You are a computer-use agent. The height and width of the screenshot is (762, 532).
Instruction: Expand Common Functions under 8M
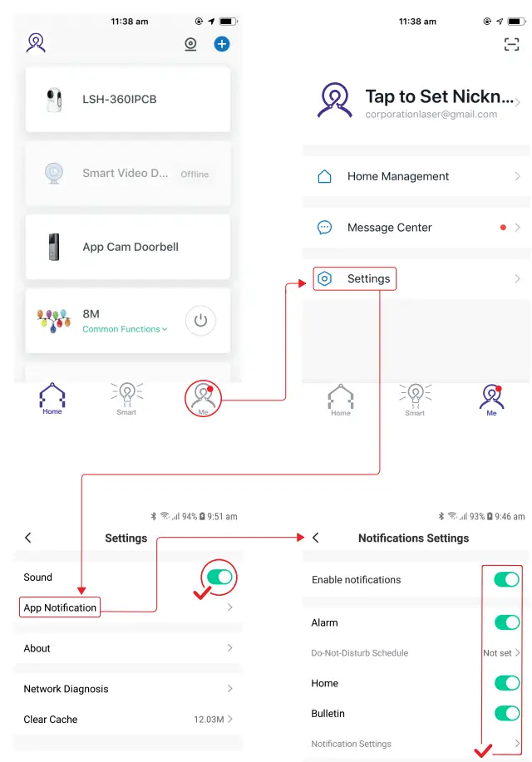click(125, 329)
